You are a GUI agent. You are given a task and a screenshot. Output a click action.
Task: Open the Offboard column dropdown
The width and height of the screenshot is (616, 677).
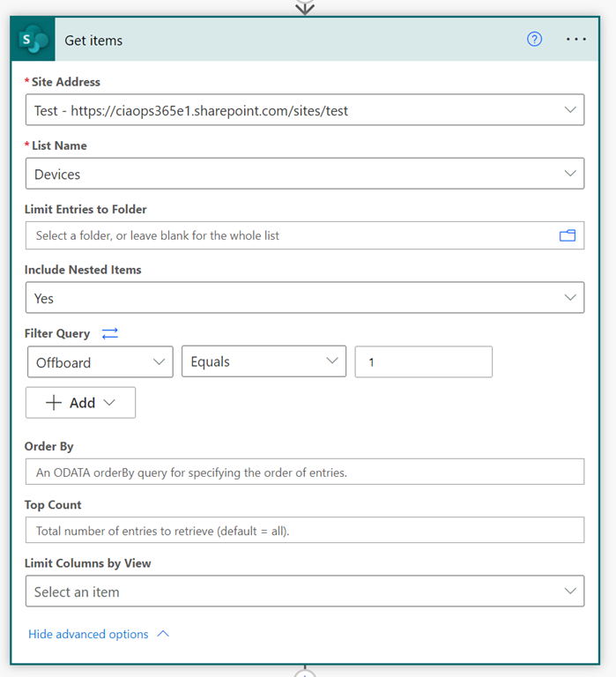pyautogui.click(x=99, y=362)
